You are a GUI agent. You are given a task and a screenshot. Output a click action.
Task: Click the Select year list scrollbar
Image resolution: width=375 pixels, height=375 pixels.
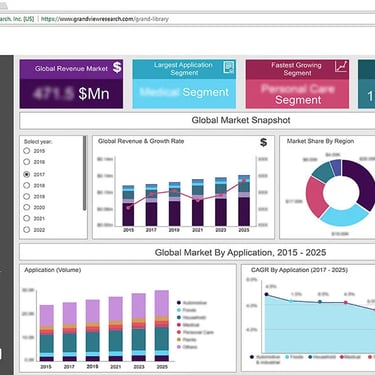[85, 173]
